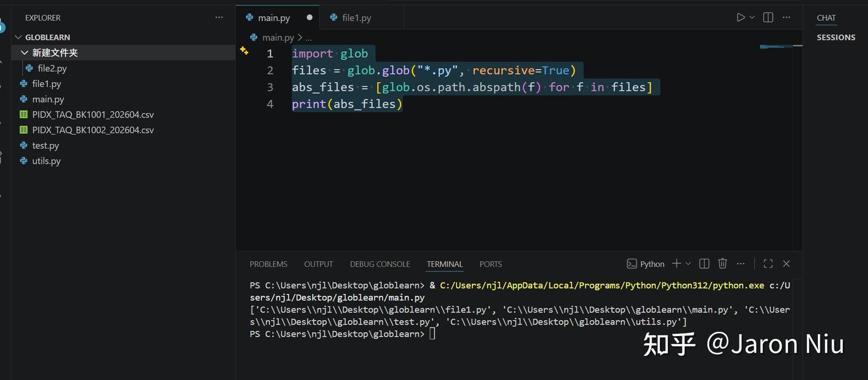Create a new terminal with plus icon
Viewport: 868px width, 380px height.
pyautogui.click(x=676, y=264)
